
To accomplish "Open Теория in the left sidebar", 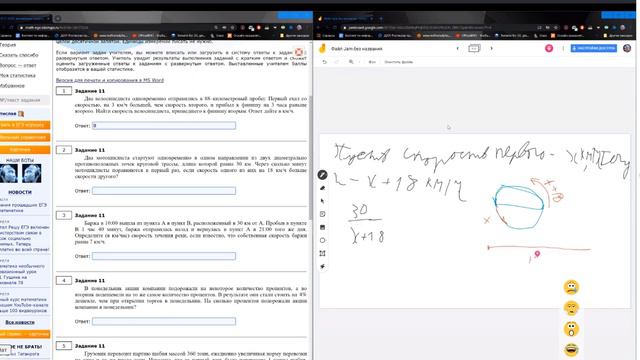I will coord(8,44).
